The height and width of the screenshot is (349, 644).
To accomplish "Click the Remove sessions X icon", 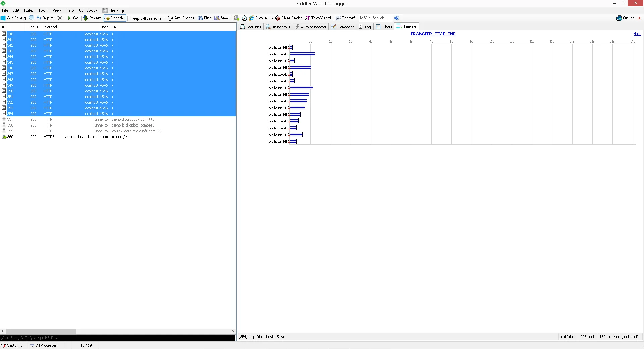I will [59, 18].
